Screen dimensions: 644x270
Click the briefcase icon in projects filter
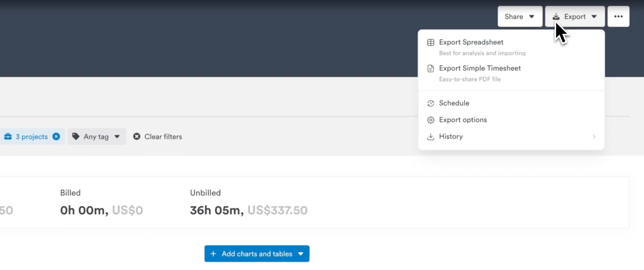[x=8, y=136]
